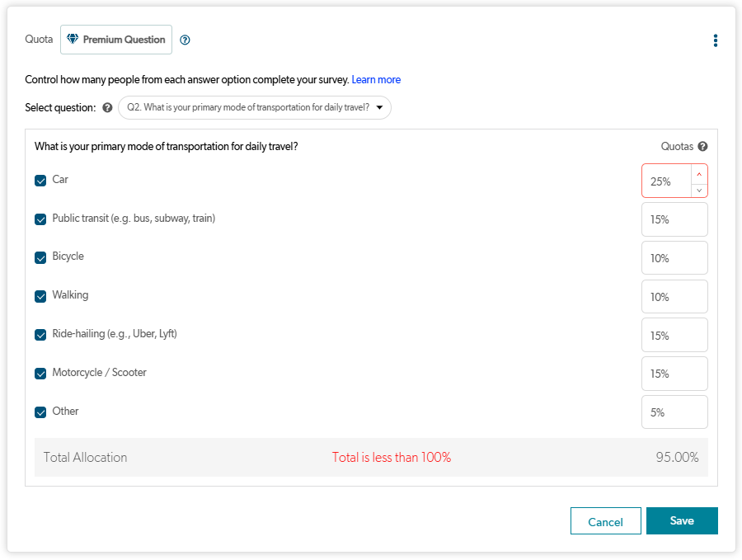The width and height of the screenshot is (742, 560).
Task: Toggle the Other checkbox
Action: tap(40, 412)
